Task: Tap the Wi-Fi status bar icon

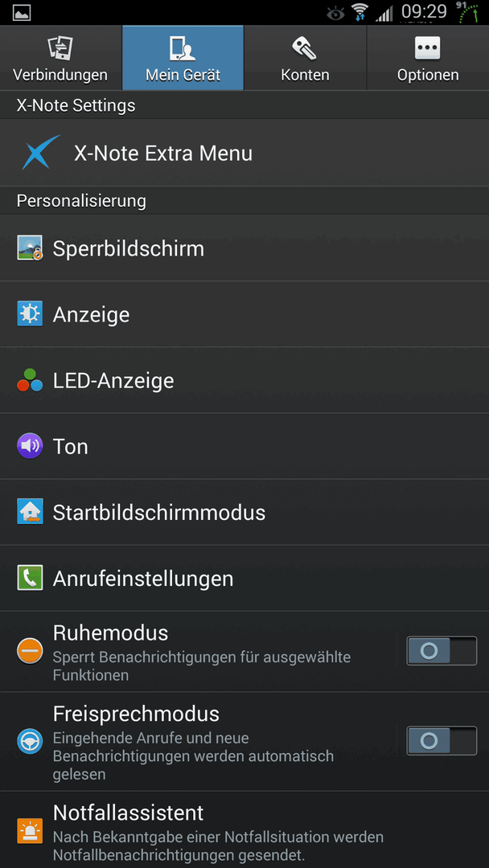Action: pos(360,12)
